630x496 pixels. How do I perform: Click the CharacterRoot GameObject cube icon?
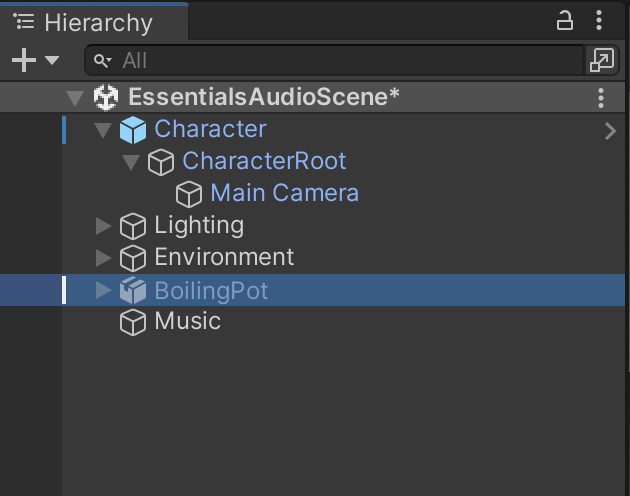pyautogui.click(x=161, y=162)
